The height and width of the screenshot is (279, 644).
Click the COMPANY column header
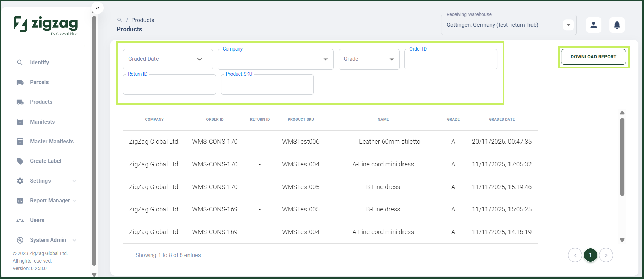154,120
